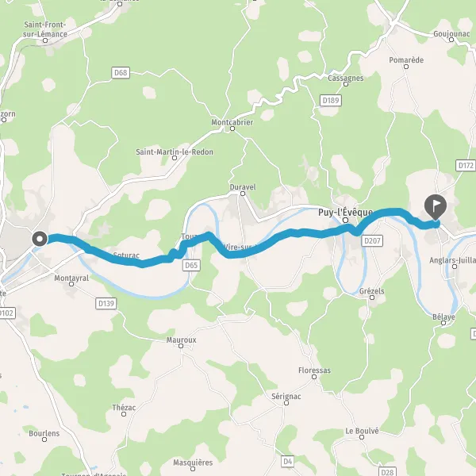Select the D189 road shield
This screenshot has height=476, width=476.
click(331, 101)
